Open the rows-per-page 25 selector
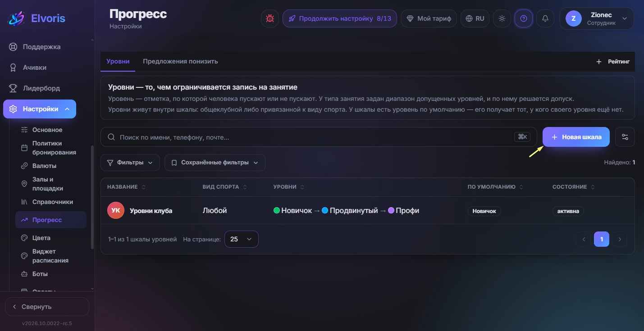Screen dimensions: 644x331 (242, 239)
